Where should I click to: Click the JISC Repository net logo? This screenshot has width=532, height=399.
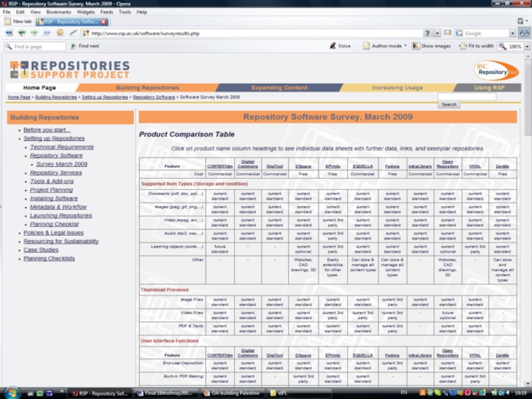point(495,69)
